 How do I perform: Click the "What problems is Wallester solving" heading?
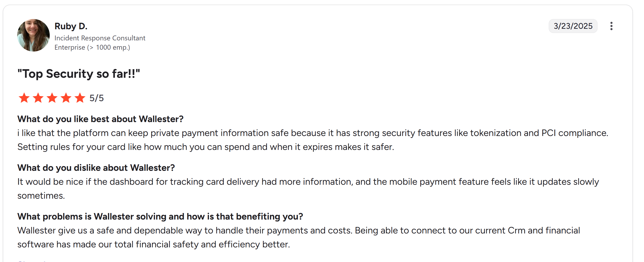click(x=160, y=217)
